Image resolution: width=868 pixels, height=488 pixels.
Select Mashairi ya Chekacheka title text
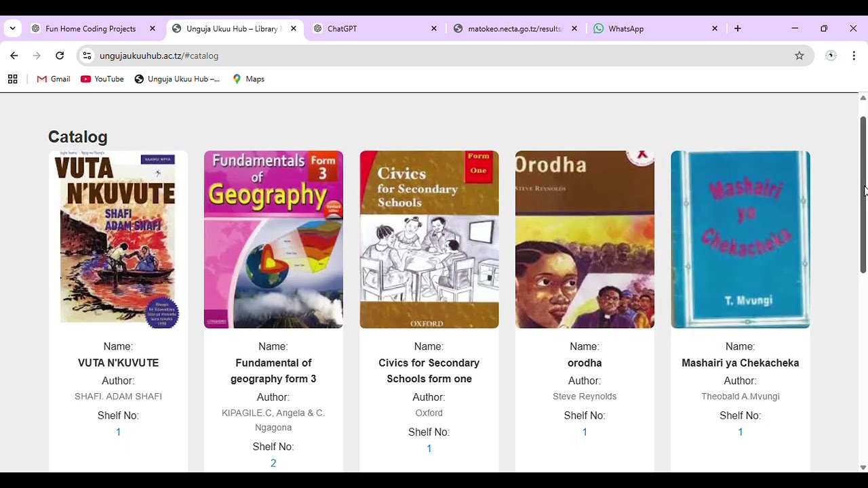coord(741,363)
